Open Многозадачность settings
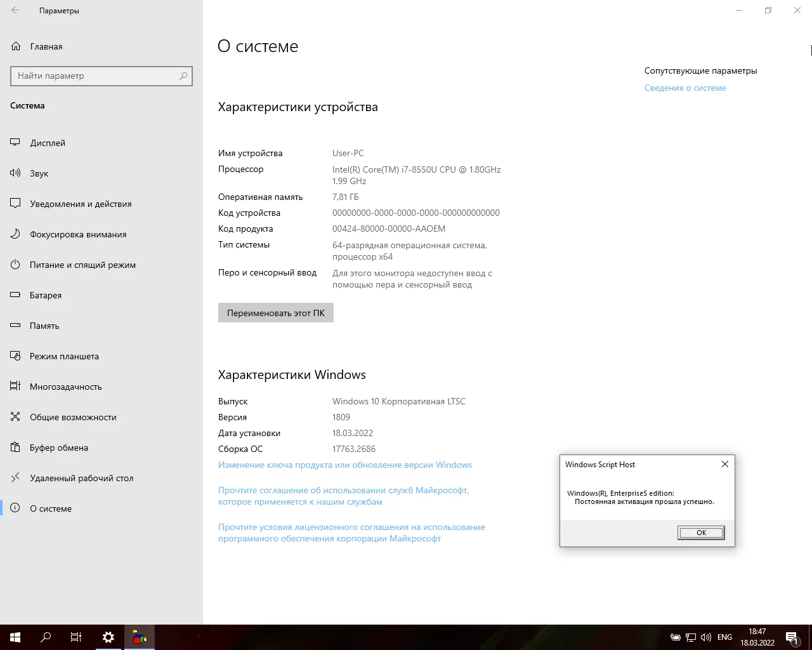This screenshot has height=650, width=812. tap(101, 387)
